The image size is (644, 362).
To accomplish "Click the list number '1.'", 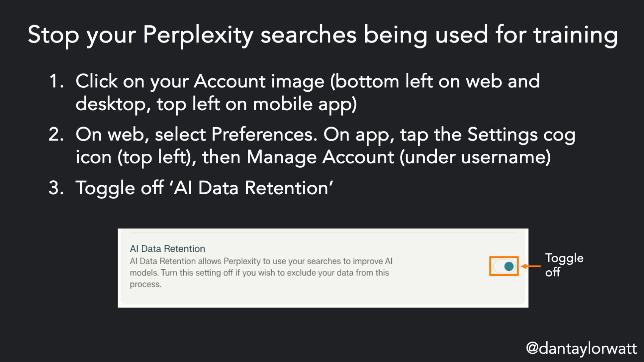I will [x=56, y=81].
